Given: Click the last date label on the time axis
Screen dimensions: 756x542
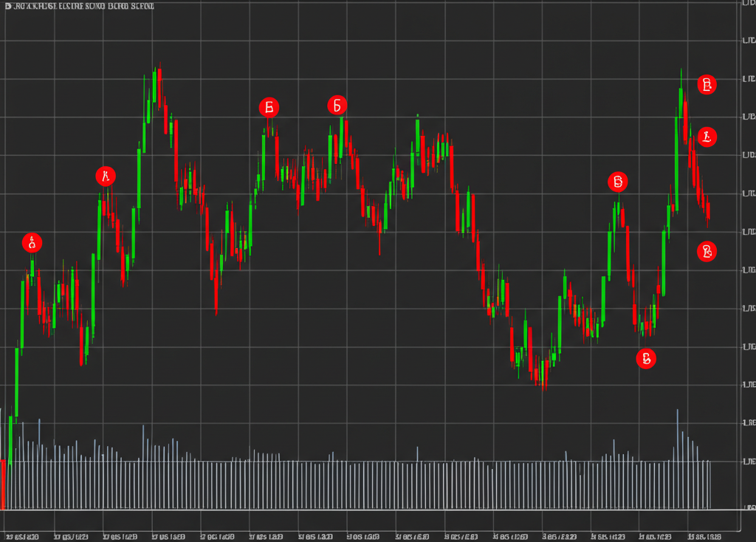Looking at the screenshot, I should tap(703, 536).
